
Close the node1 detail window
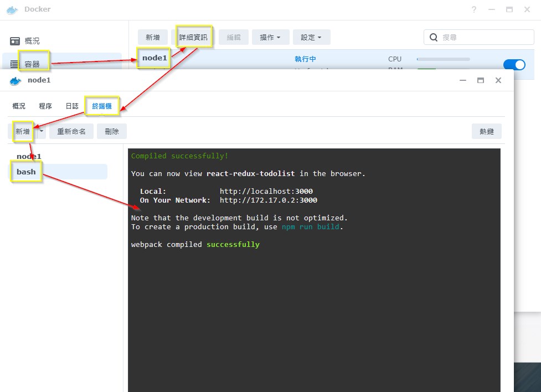498,80
